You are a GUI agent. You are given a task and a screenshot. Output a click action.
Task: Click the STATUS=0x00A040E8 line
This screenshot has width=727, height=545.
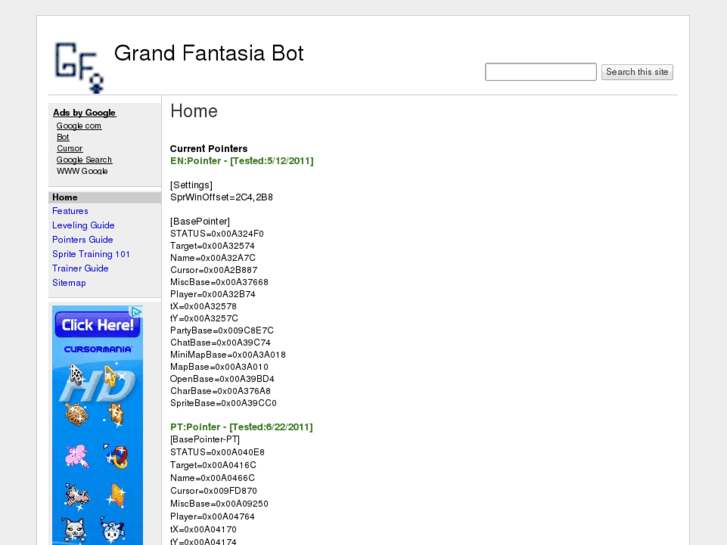click(217, 452)
